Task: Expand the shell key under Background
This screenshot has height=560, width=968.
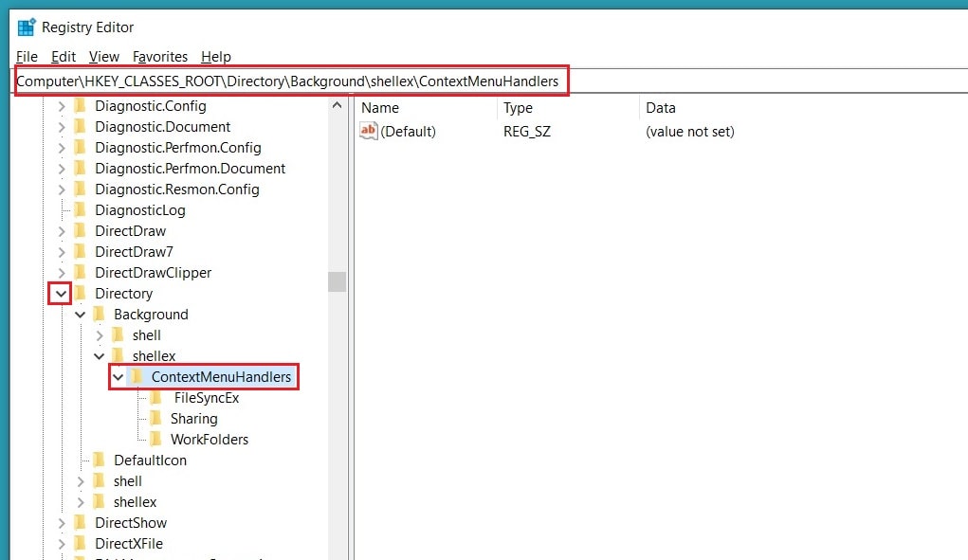Action: tap(99, 335)
